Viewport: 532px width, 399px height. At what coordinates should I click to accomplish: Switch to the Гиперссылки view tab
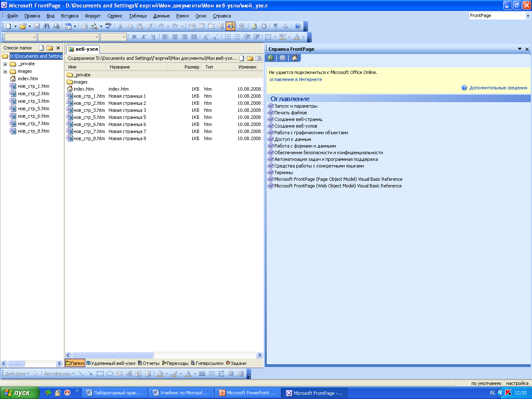[x=207, y=363]
